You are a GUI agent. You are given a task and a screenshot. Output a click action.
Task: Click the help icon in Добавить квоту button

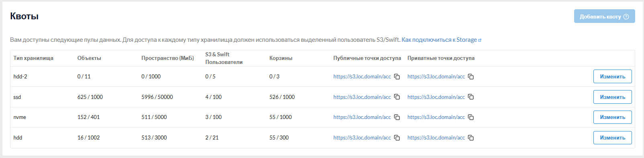(626, 16)
